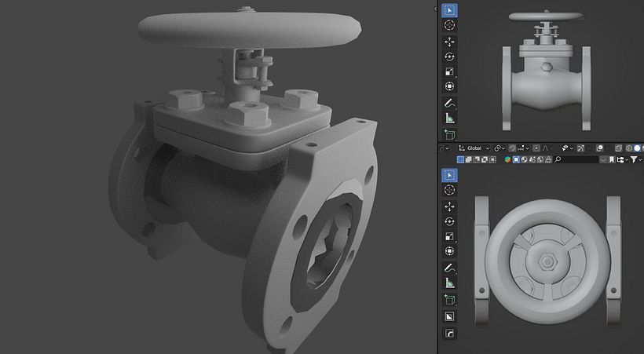The height and width of the screenshot is (354, 644).
Task: Select the Add Cube tool in top viewport
Action: [x=449, y=134]
